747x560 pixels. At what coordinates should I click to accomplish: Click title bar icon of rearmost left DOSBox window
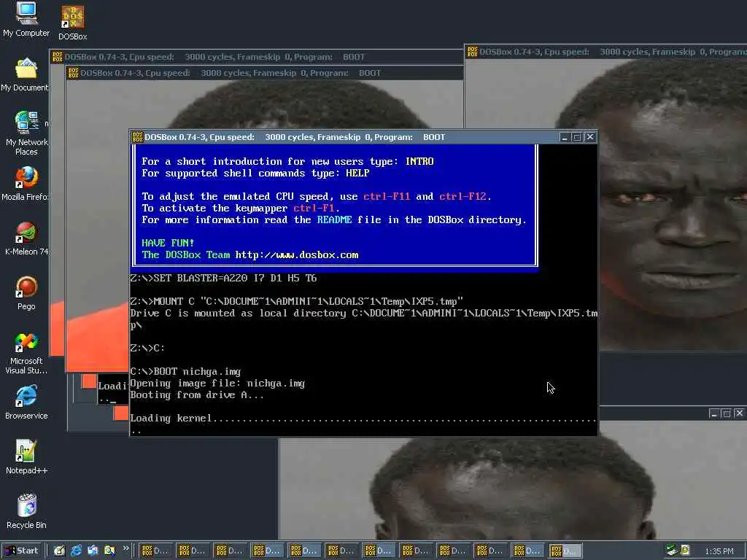click(58, 57)
